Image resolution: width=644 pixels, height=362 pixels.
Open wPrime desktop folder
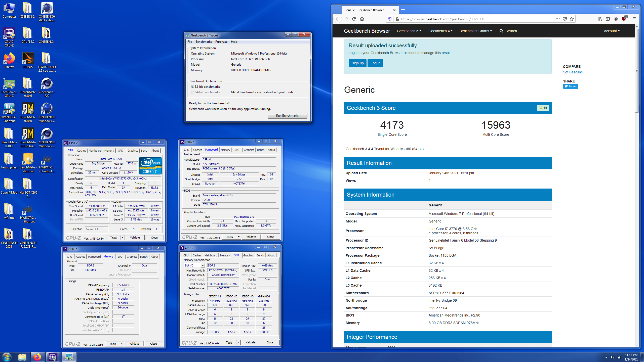9,211
